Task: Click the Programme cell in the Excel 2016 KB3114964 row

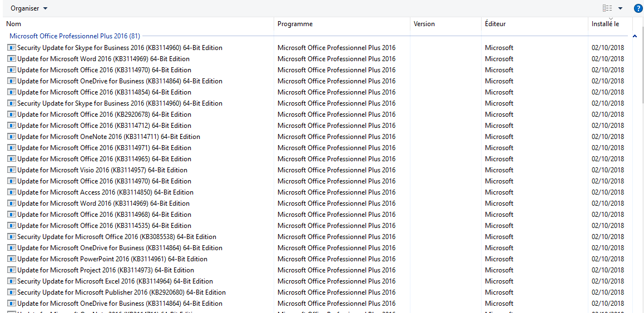Action: [x=336, y=281]
